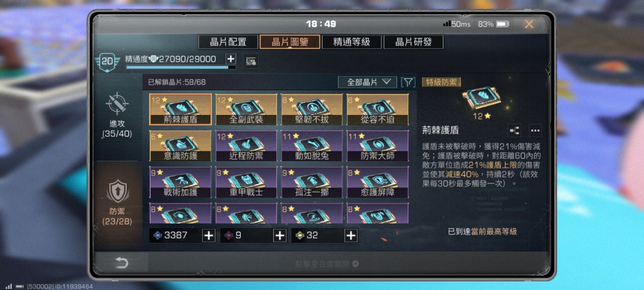
Task: Expand the 全部晶片 dropdown
Action: point(367,82)
